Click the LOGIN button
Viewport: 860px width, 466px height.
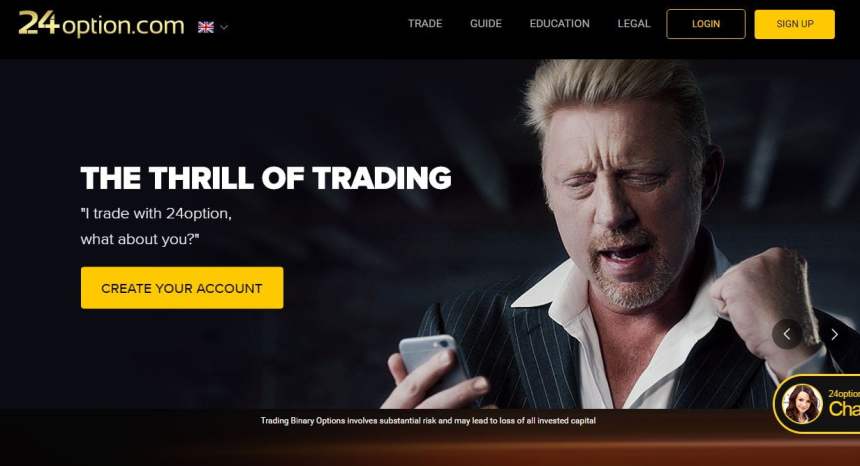(706, 24)
